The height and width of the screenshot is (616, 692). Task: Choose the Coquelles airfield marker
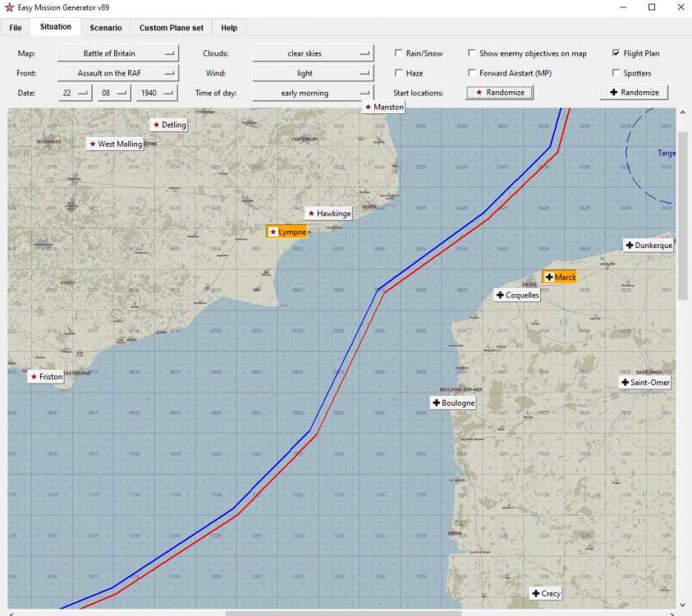[x=517, y=295]
